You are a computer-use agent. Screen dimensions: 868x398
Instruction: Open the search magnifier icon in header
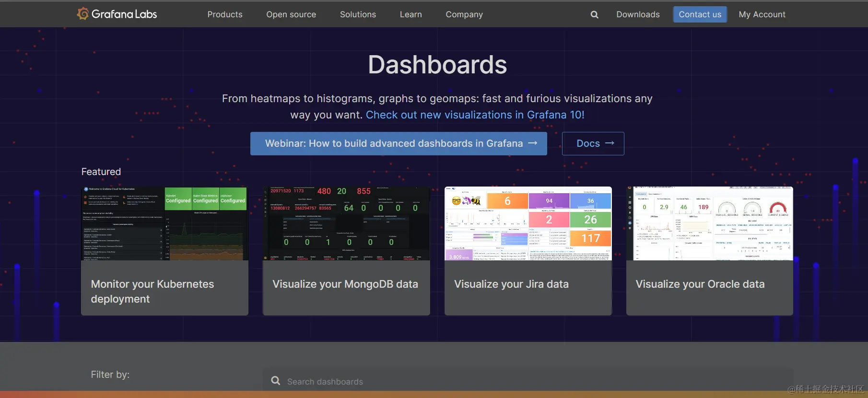tap(594, 14)
